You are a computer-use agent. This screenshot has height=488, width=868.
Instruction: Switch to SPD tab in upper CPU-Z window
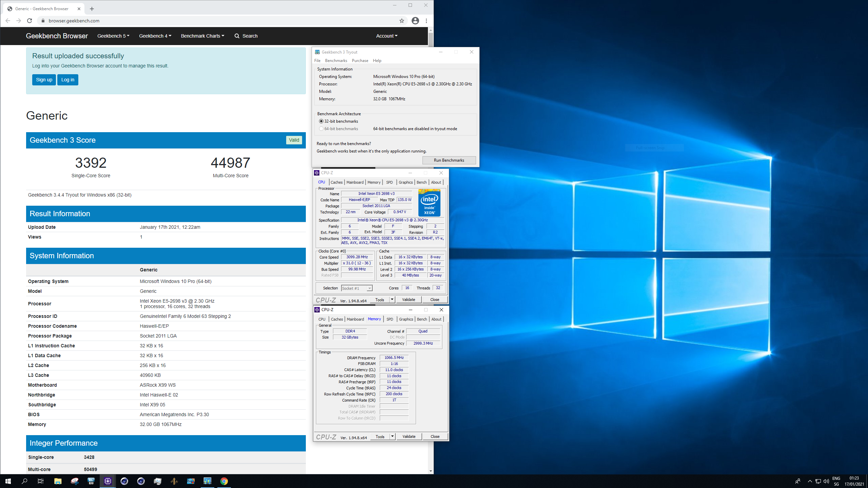390,182
